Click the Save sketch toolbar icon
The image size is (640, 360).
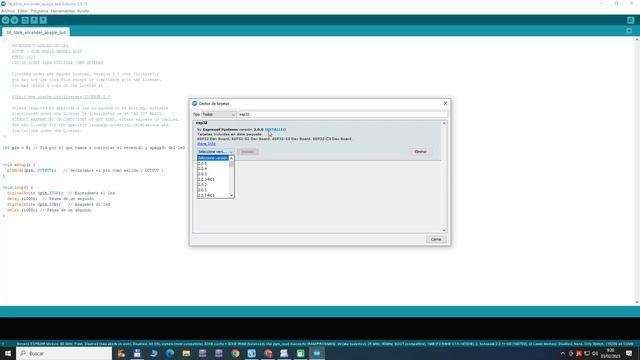[43, 20]
